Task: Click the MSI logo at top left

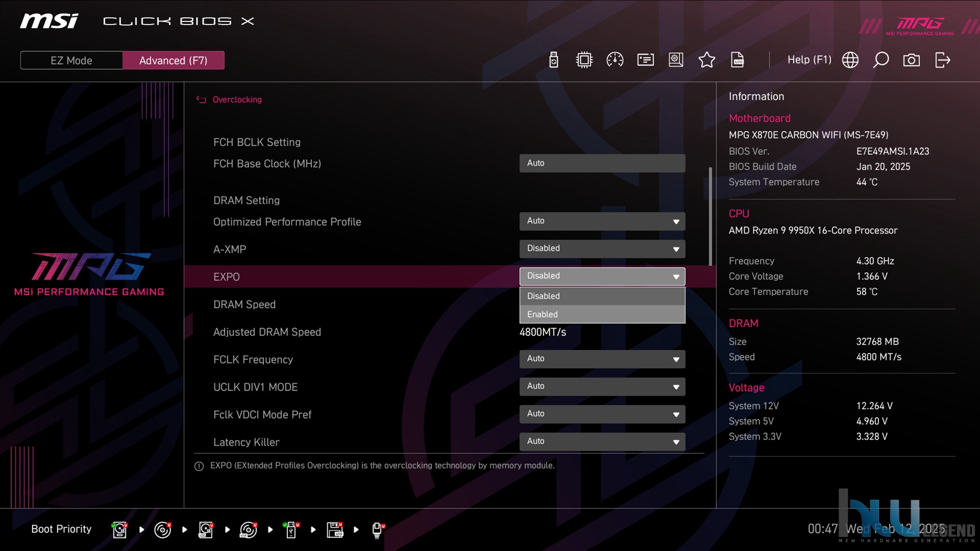Action: click(x=49, y=21)
